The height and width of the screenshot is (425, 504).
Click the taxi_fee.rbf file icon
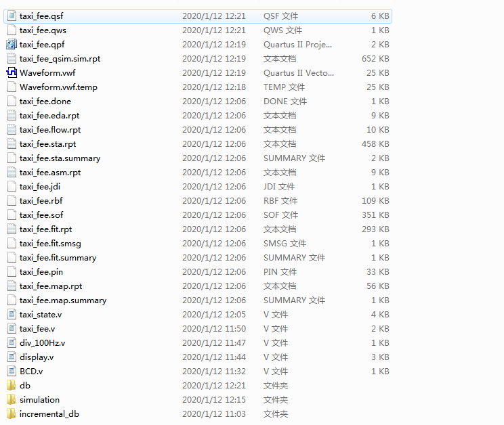point(12,200)
